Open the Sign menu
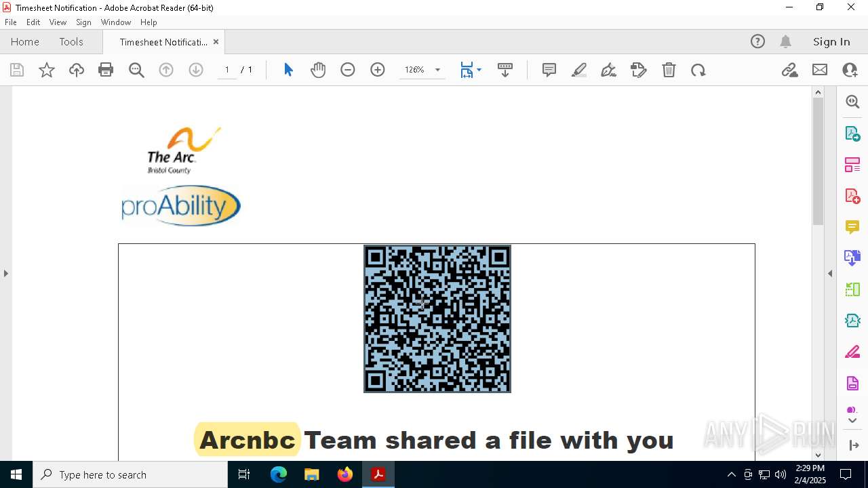868x488 pixels. [84, 22]
